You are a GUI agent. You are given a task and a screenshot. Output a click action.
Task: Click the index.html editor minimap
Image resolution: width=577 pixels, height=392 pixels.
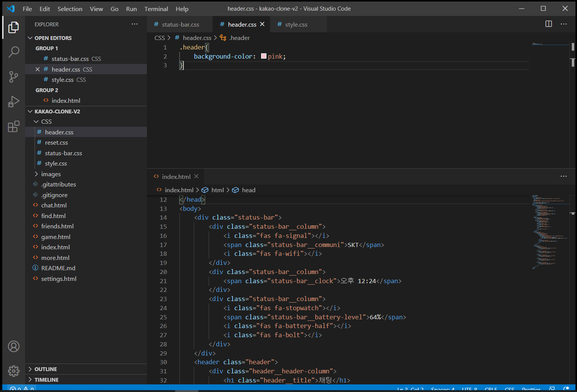point(550,289)
